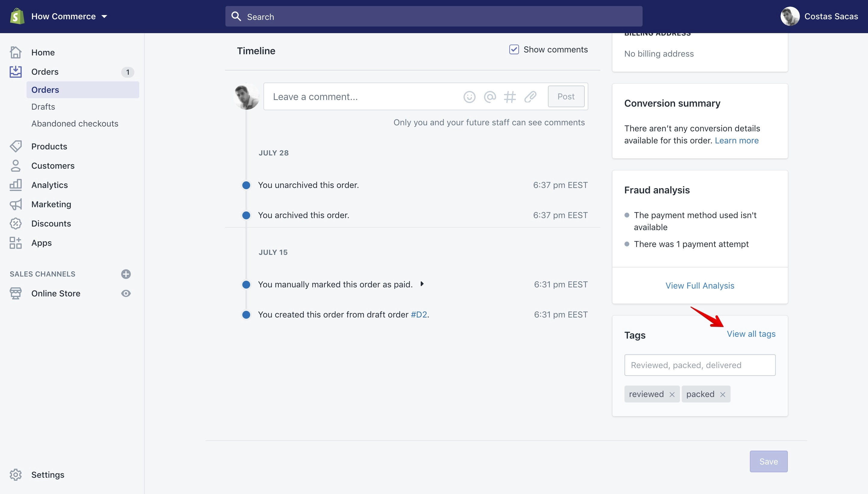Click the hashtag reference icon
Viewport: 868px width, 494px height.
point(510,97)
